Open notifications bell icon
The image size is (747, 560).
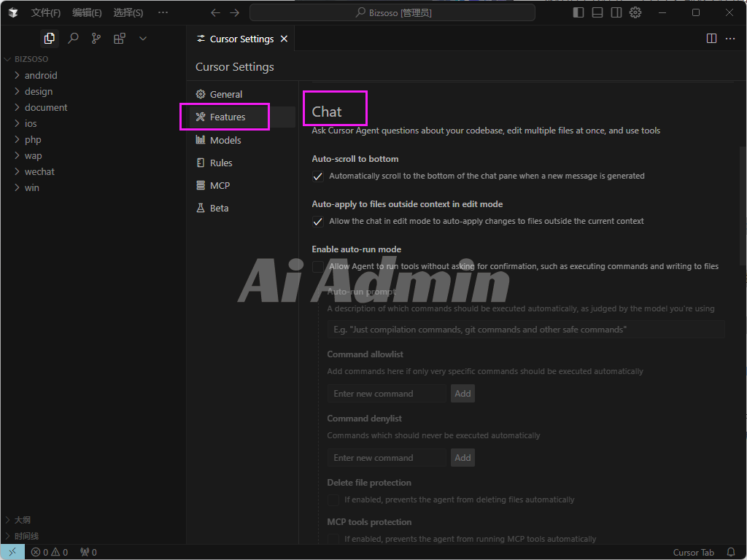pyautogui.click(x=731, y=553)
